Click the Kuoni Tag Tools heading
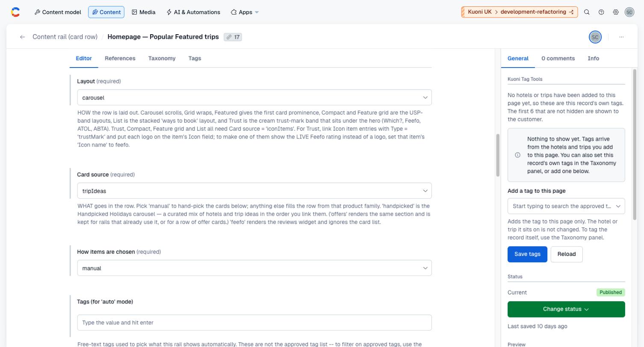This screenshot has height=347, width=644. tap(525, 79)
